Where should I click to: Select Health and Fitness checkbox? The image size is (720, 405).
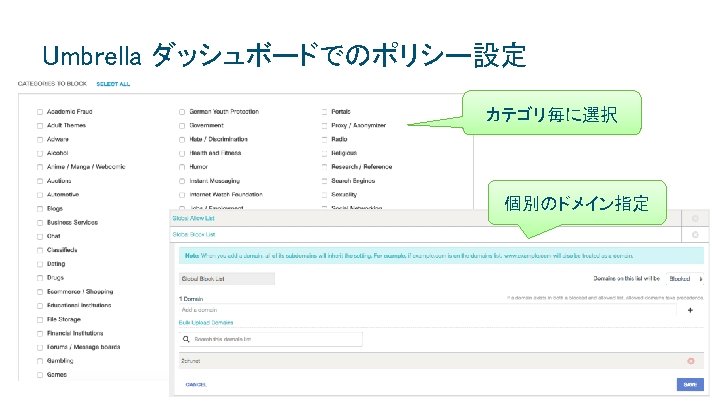182,153
